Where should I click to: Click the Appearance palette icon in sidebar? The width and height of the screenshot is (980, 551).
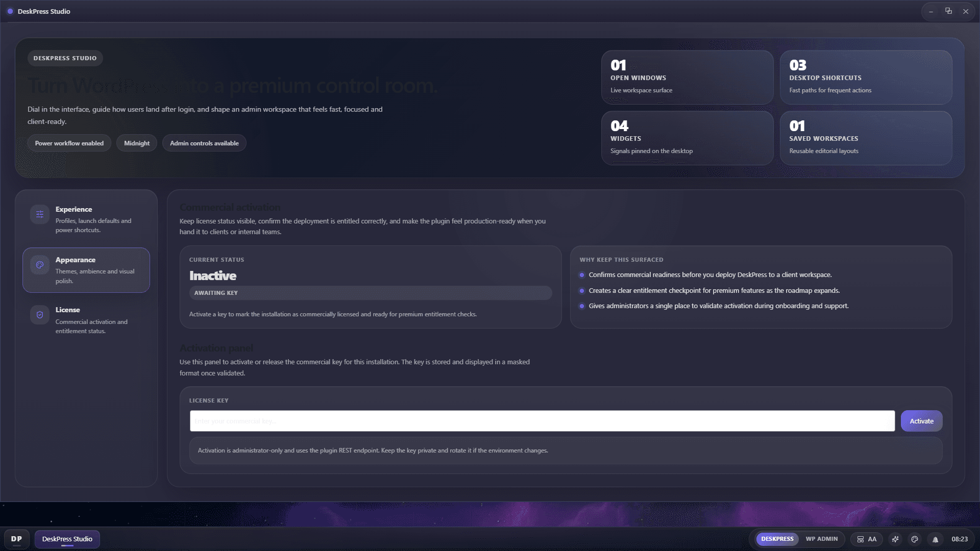(39, 265)
